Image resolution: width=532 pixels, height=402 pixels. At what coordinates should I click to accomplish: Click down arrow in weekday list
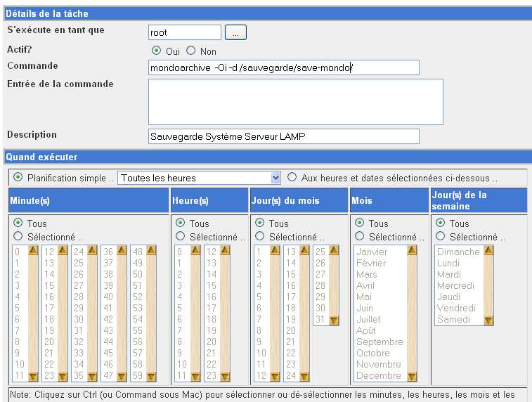click(x=489, y=320)
